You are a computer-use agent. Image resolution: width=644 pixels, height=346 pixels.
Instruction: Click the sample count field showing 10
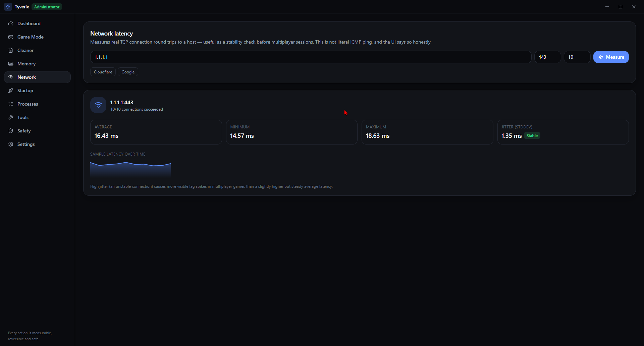pyautogui.click(x=577, y=57)
